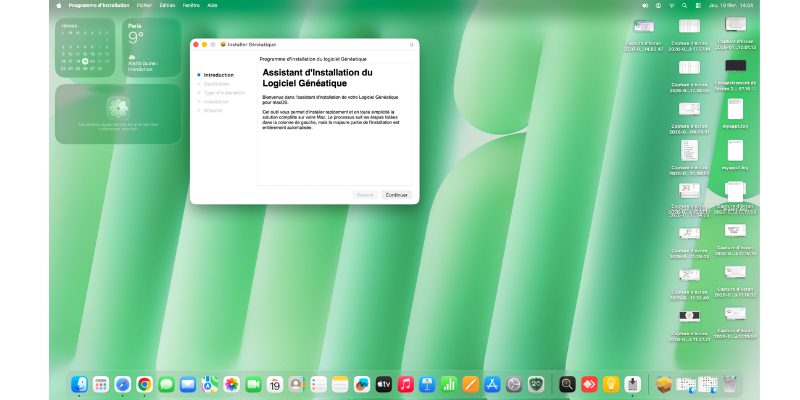The width and height of the screenshot is (800, 400).
Task: Open Finder from the Dock
Action: click(x=79, y=384)
